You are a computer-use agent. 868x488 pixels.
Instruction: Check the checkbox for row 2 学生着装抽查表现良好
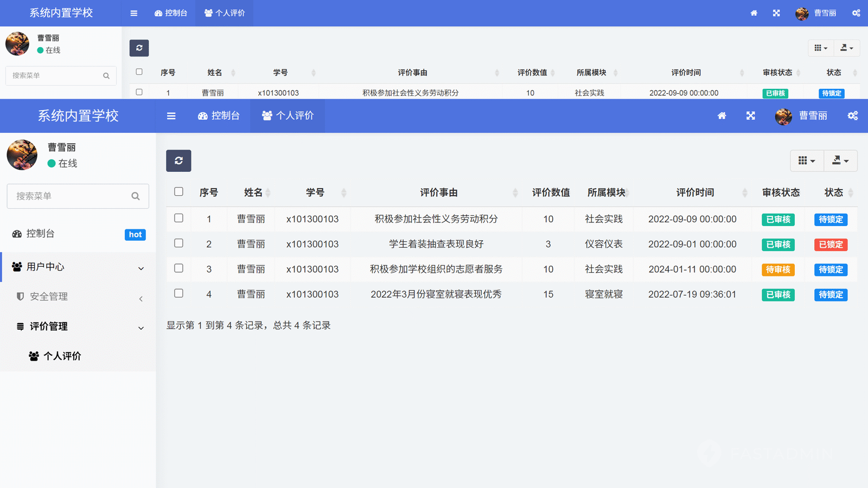[x=178, y=243]
